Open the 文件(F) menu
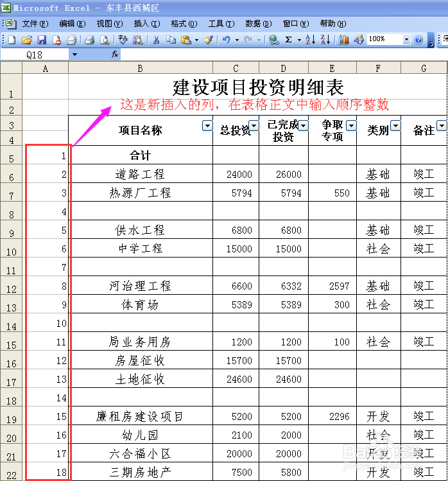This screenshot has height=481, width=448. [35, 24]
